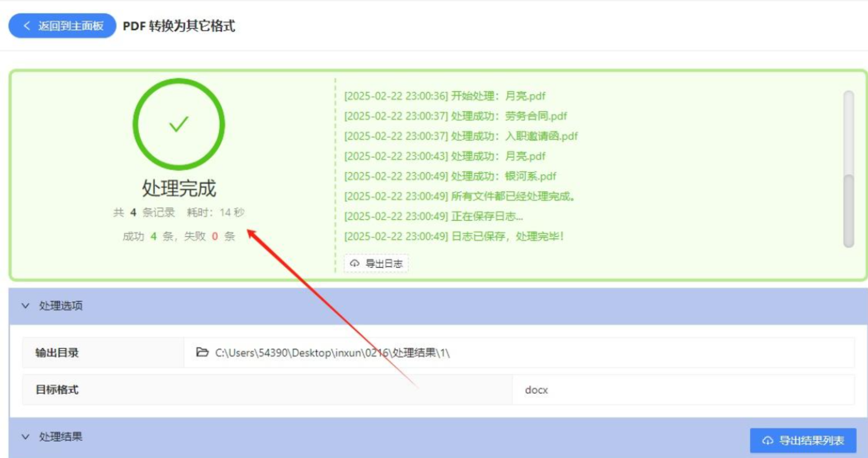Click the 劳务合同.pdf success log line
The width and height of the screenshot is (868, 458).
click(x=455, y=116)
